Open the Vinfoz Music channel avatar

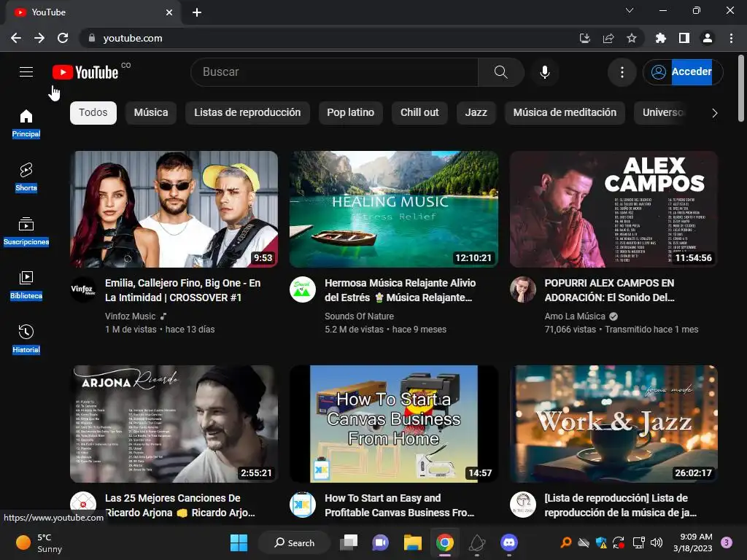click(x=83, y=289)
